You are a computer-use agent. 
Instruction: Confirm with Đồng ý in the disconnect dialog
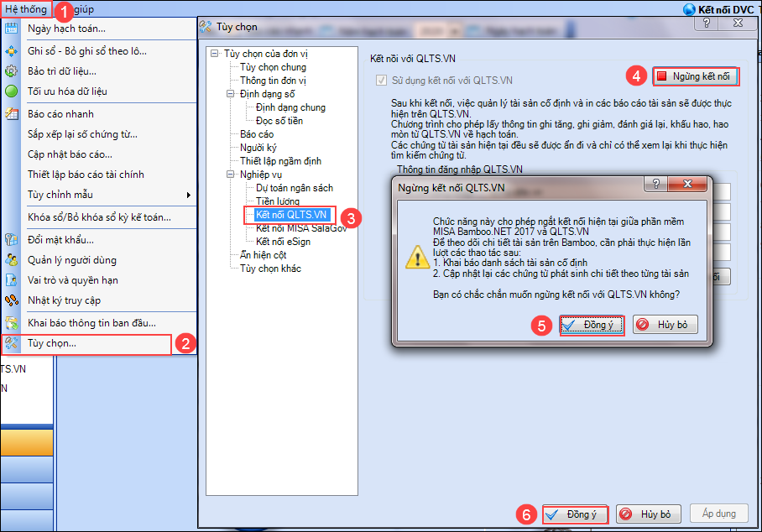(592, 325)
